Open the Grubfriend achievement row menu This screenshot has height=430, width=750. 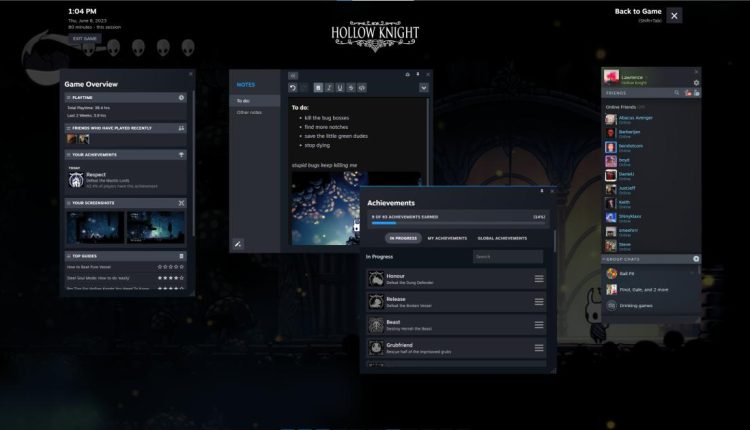click(539, 348)
